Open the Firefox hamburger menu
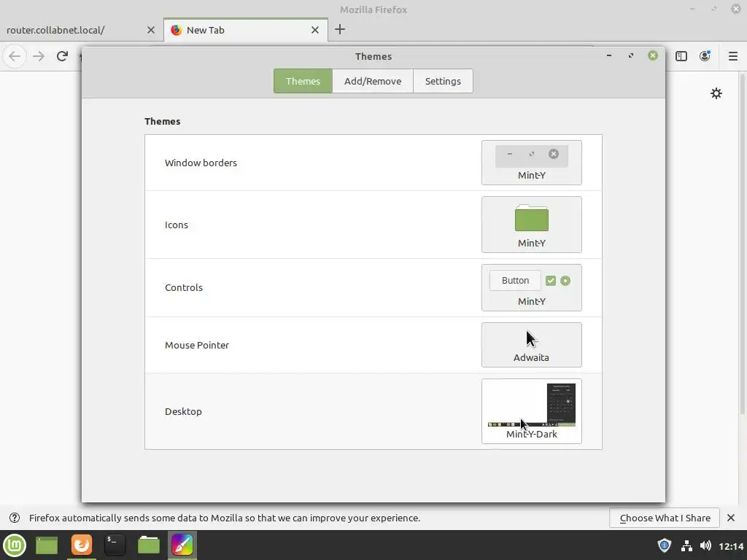This screenshot has width=747, height=560. pos(732,56)
